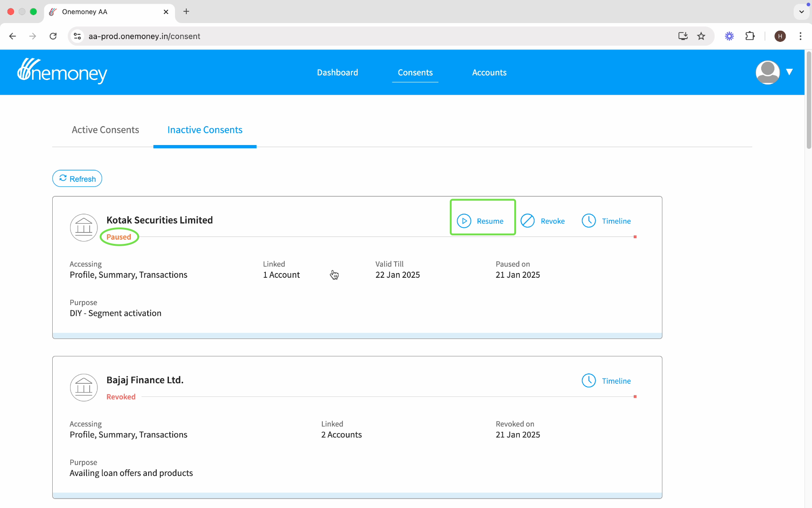This screenshot has width=812, height=508.
Task: Click the browser forward arrow
Action: 32,36
